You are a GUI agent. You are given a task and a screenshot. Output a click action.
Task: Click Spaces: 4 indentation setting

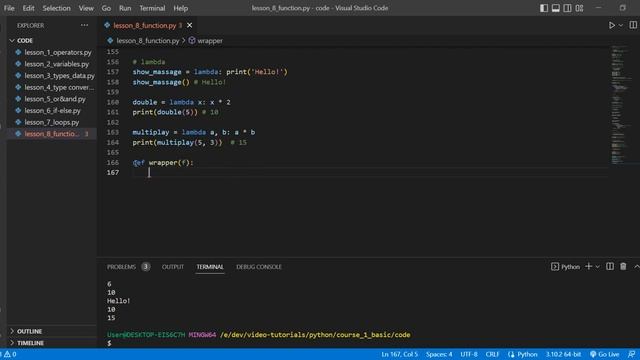pyautogui.click(x=439, y=354)
